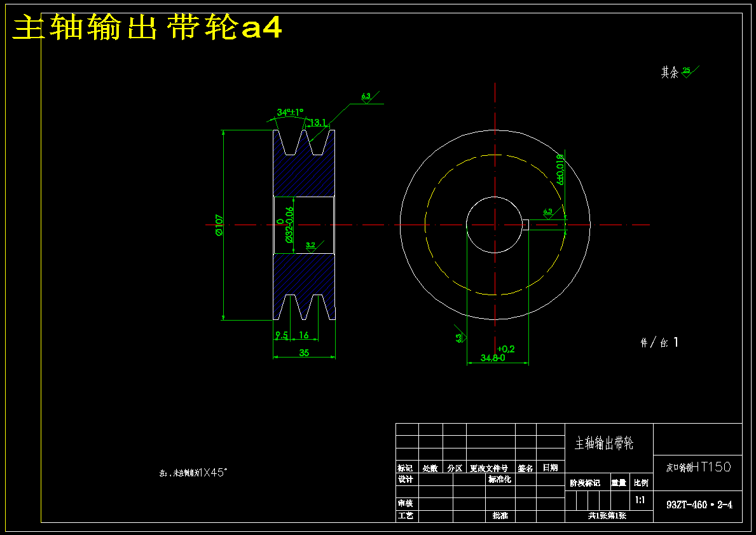This screenshot has width=756, height=535.
Task: Select the drawing number 93ZT-460·2-4
Action: 699,505
